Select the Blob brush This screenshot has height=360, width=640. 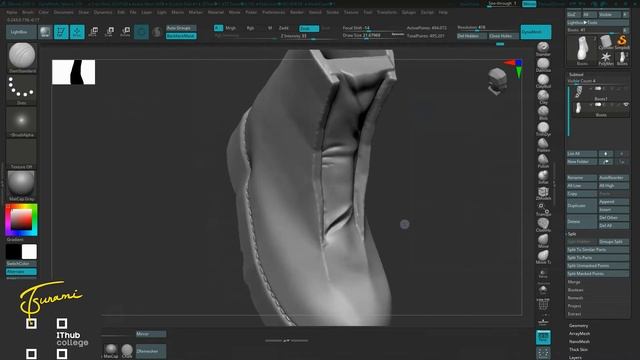(x=543, y=112)
